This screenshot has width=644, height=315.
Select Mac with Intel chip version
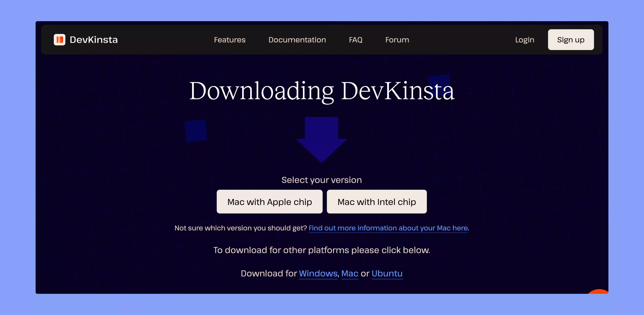click(x=377, y=202)
